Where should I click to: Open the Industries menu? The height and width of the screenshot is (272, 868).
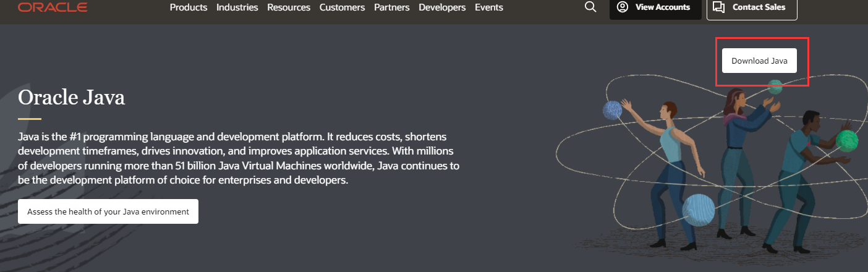point(237,7)
